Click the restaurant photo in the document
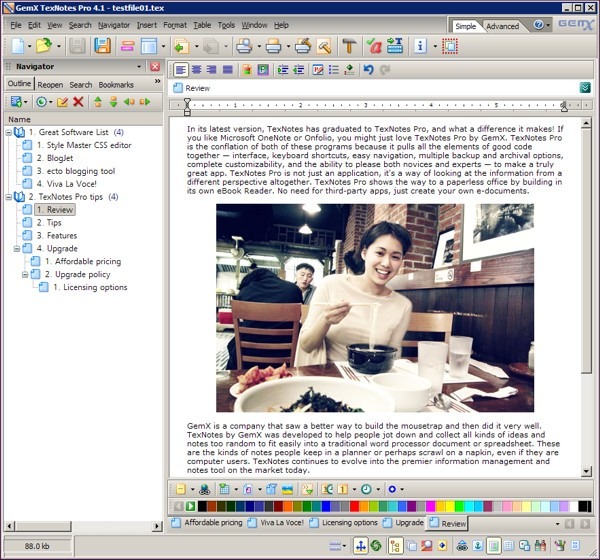This screenshot has width=600, height=560. click(375, 308)
